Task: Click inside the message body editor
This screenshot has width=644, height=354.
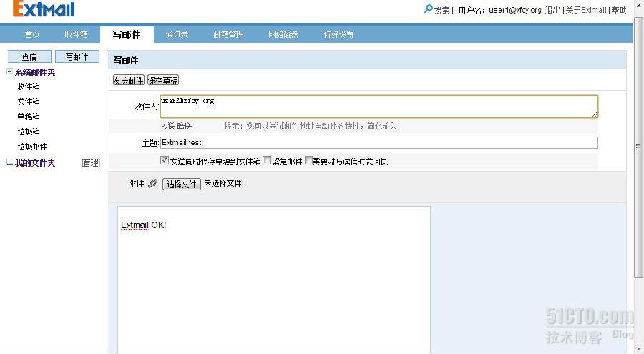Action: pos(274,280)
